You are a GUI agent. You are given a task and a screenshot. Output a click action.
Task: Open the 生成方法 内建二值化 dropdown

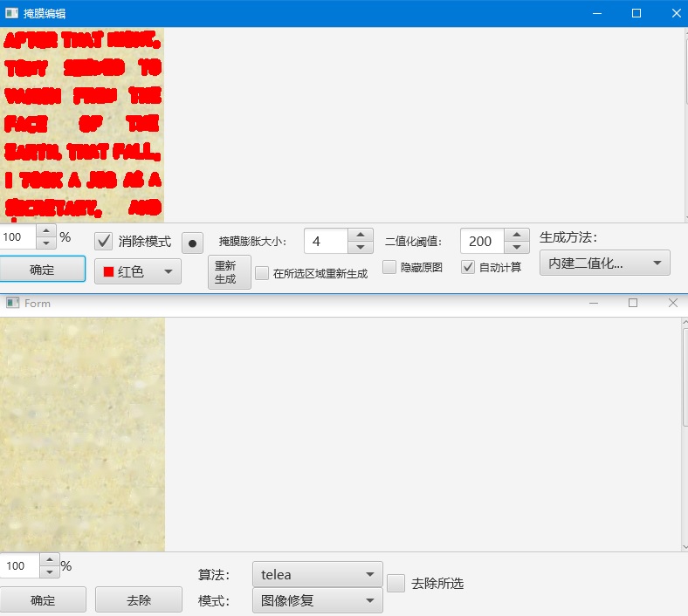(x=605, y=263)
